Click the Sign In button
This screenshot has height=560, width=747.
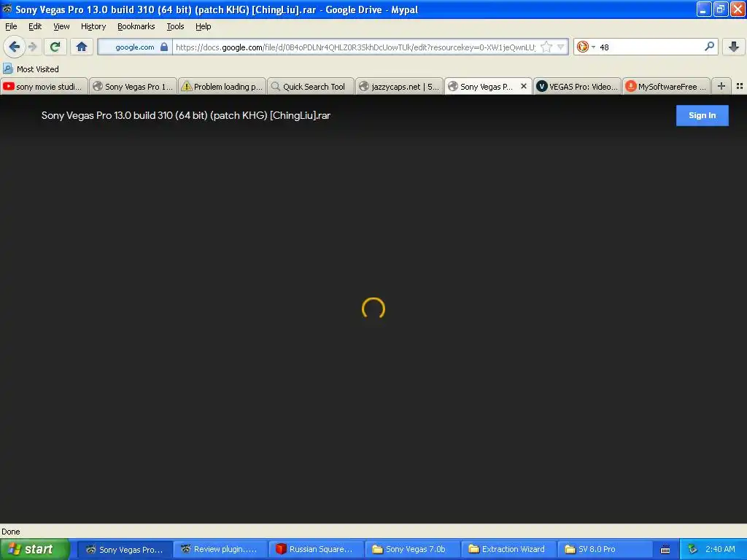click(x=703, y=115)
